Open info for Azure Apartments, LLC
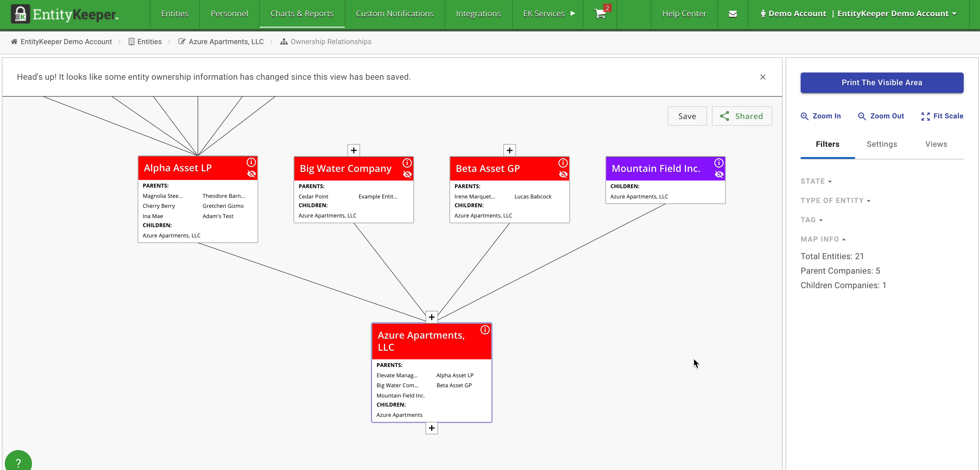The height and width of the screenshot is (470, 980). click(x=485, y=330)
